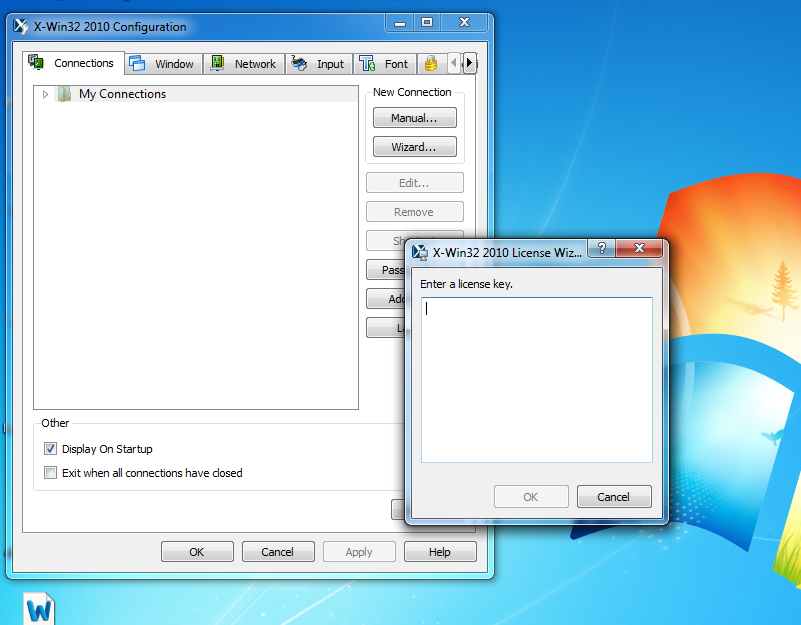Image resolution: width=801 pixels, height=625 pixels.
Task: Close the X-Win32 Configuration window
Action: pyautogui.click(x=464, y=22)
